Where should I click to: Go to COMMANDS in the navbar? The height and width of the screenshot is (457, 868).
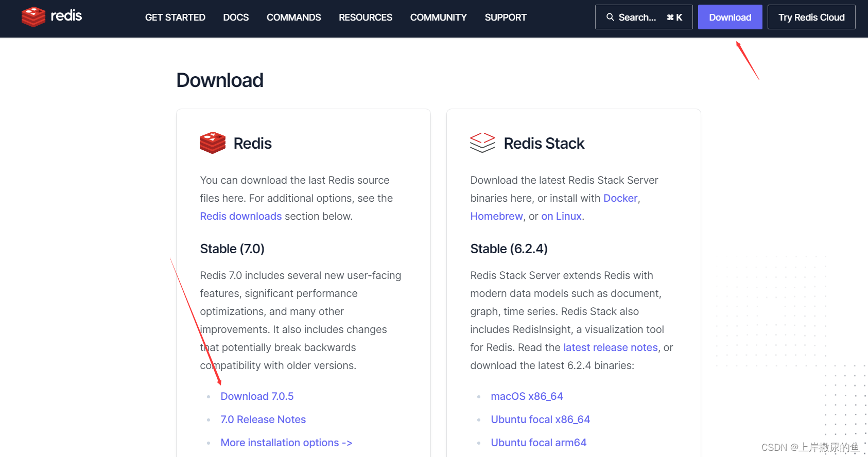pyautogui.click(x=293, y=17)
